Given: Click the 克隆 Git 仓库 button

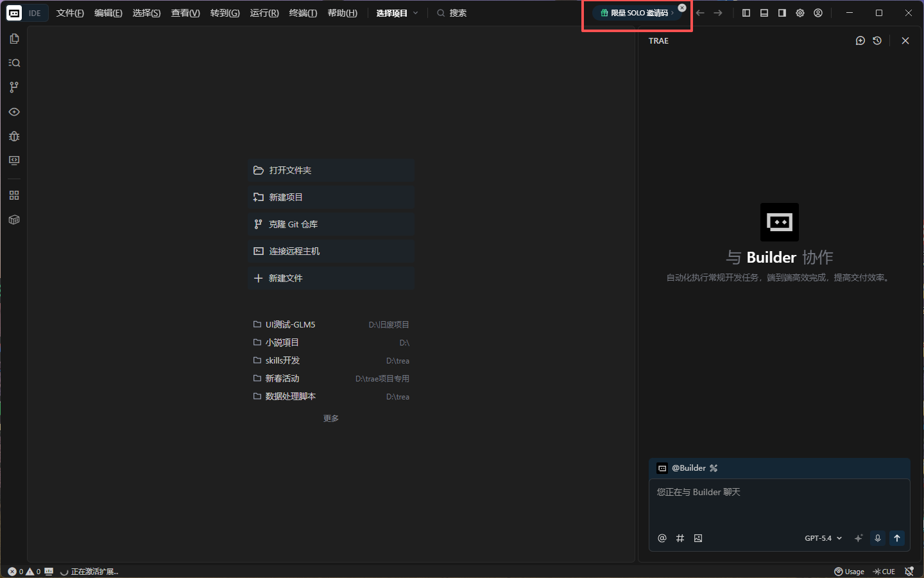Looking at the screenshot, I should [330, 224].
